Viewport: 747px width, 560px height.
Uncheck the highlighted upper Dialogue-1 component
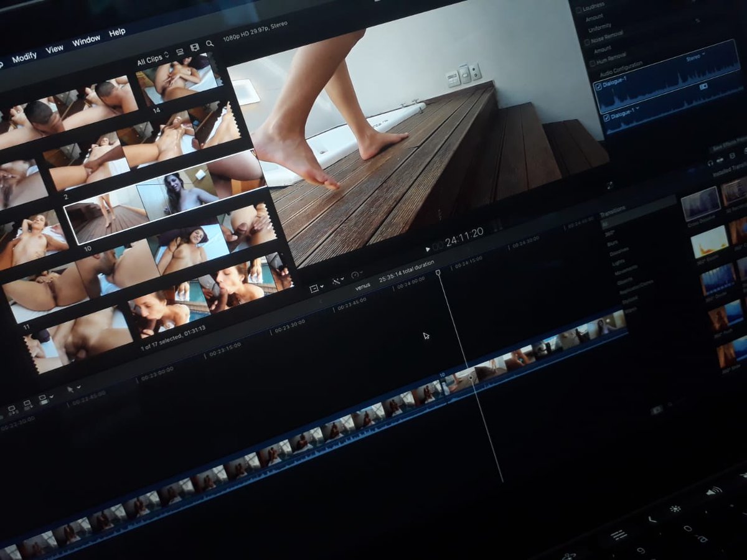tap(598, 88)
